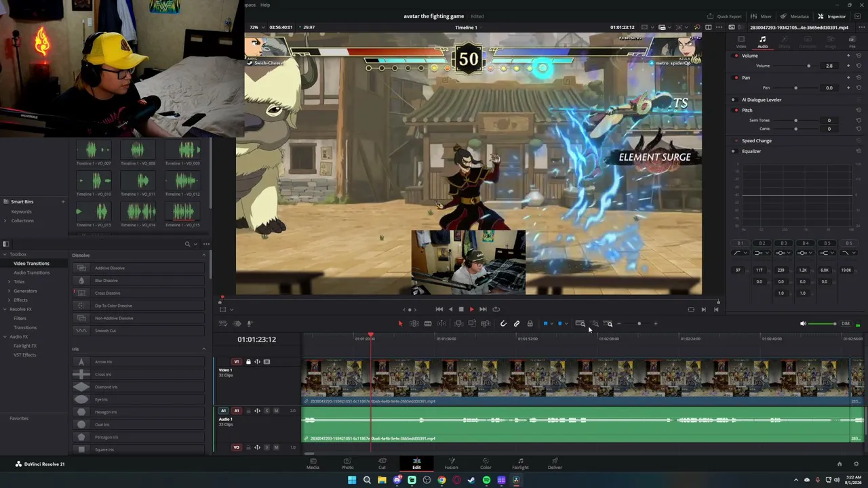Open Spotify from the taskbar
This screenshot has width=868, height=488.
tap(486, 480)
